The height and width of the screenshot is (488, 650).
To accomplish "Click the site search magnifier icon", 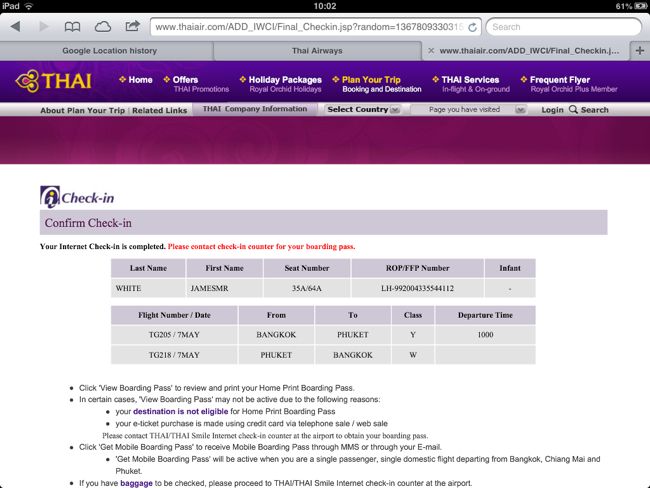I will (x=573, y=109).
